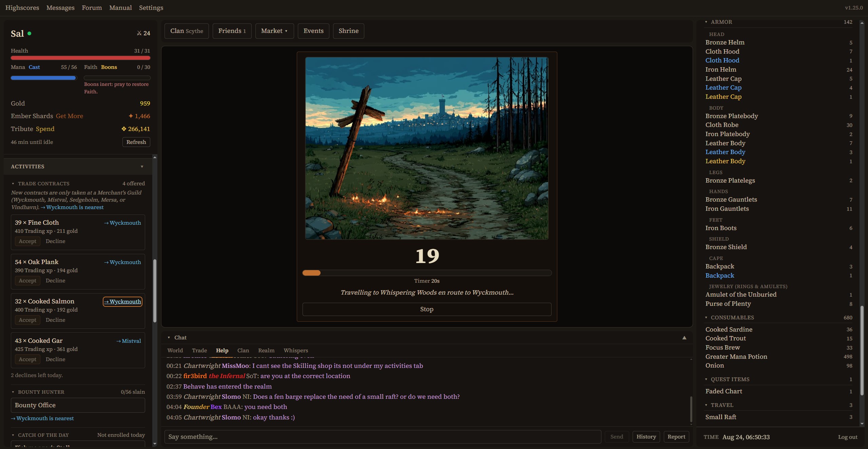Open the Manual page

[x=120, y=7]
